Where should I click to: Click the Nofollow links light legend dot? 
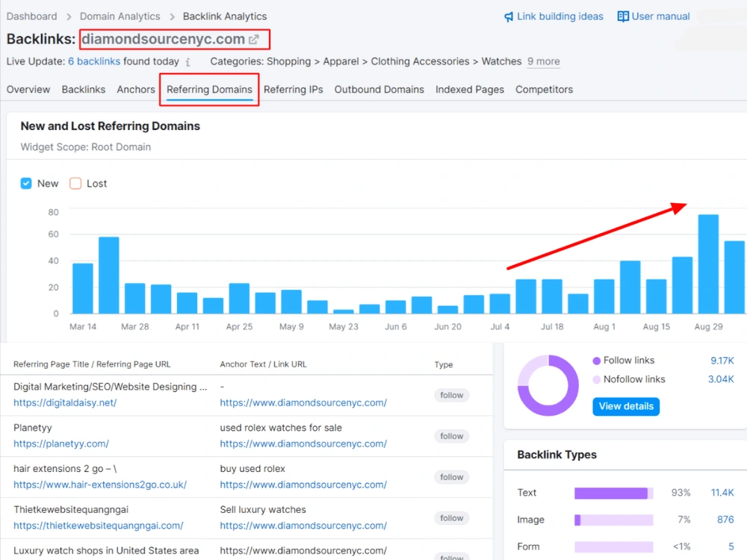tap(596, 380)
